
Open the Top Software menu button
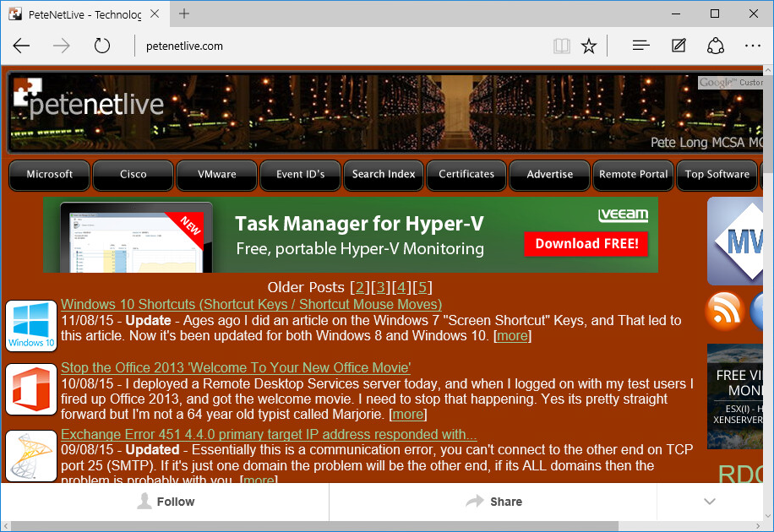point(717,175)
